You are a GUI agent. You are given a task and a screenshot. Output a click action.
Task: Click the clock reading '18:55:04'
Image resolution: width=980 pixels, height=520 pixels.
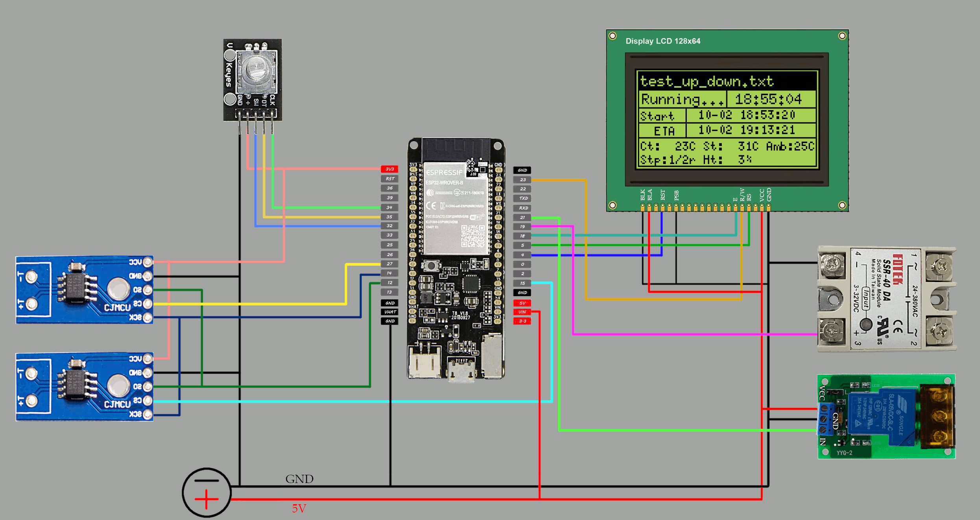point(768,99)
